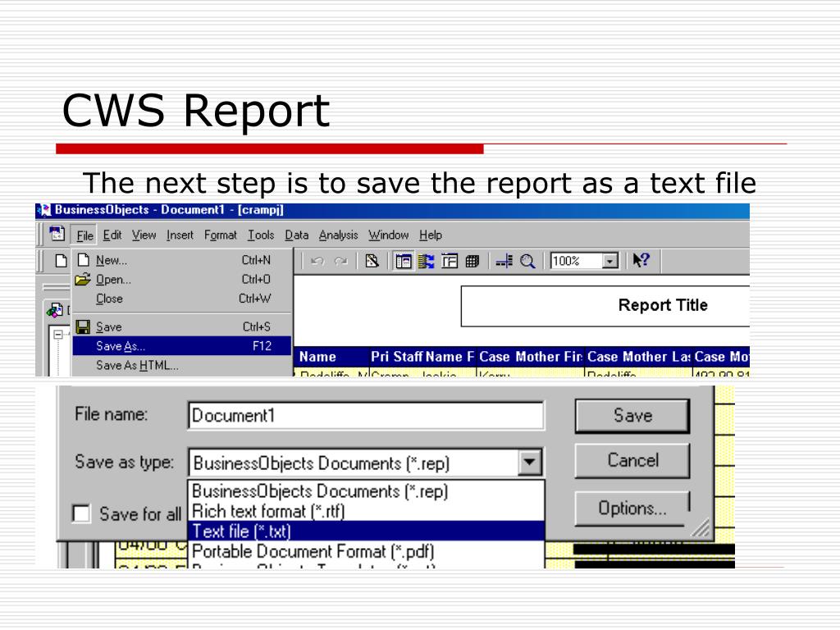Screen dimensions: 840x630
Task: Click the colored-shapes tab icon in left panel
Action: pos(55,309)
